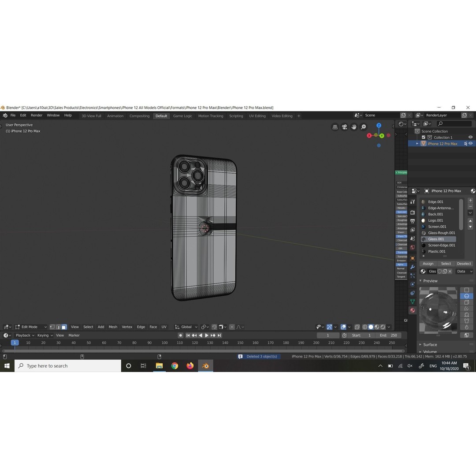Viewport: 476px width, 476px height.
Task: Click the zoom view magnifier icon
Action: point(363,127)
